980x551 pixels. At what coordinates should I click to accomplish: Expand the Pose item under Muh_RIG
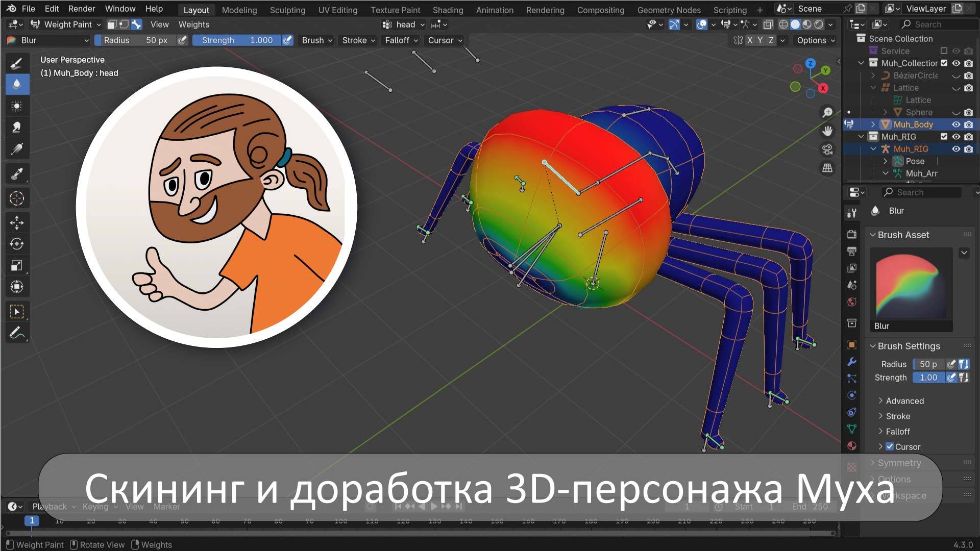pos(886,161)
